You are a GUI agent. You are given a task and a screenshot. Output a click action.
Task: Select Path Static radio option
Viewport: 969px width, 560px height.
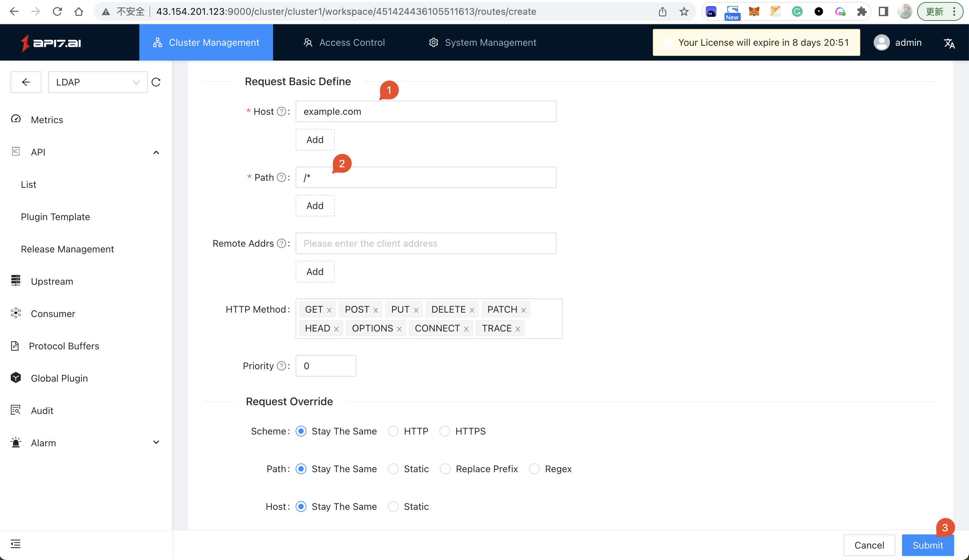393,469
